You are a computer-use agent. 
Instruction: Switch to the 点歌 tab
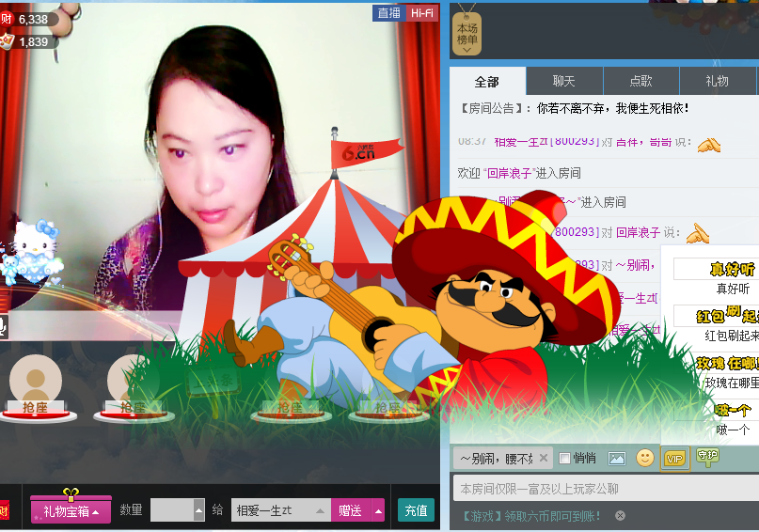click(640, 81)
